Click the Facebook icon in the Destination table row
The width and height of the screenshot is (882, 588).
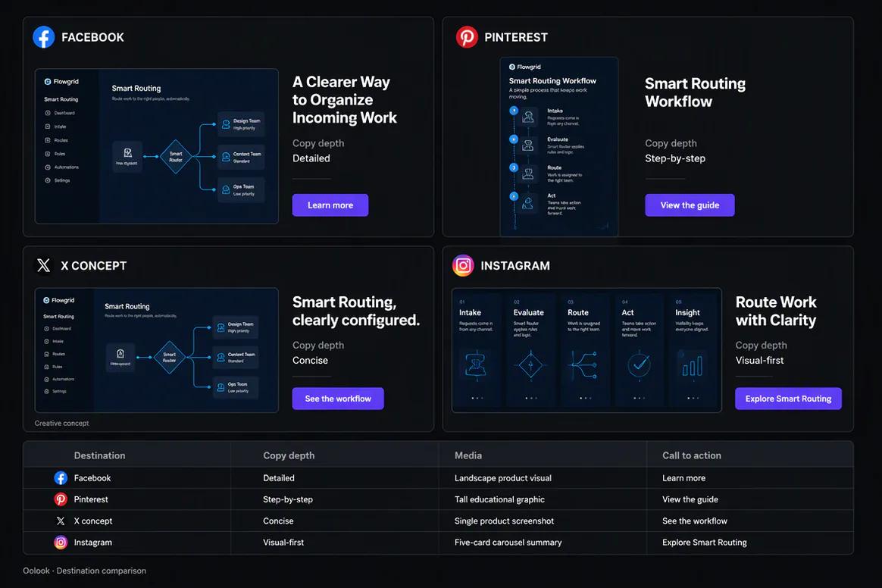[61, 477]
